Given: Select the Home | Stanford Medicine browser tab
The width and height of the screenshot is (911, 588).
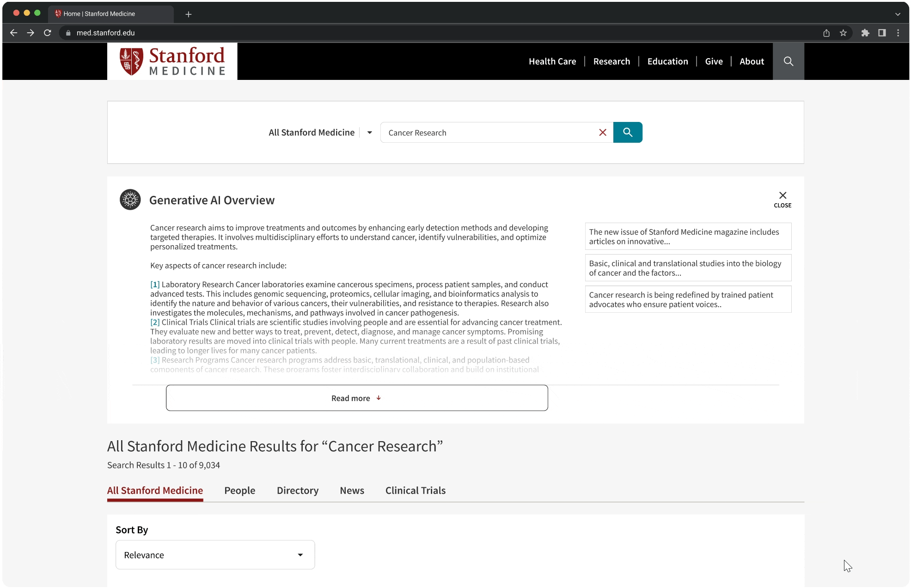Looking at the screenshot, I should point(111,14).
